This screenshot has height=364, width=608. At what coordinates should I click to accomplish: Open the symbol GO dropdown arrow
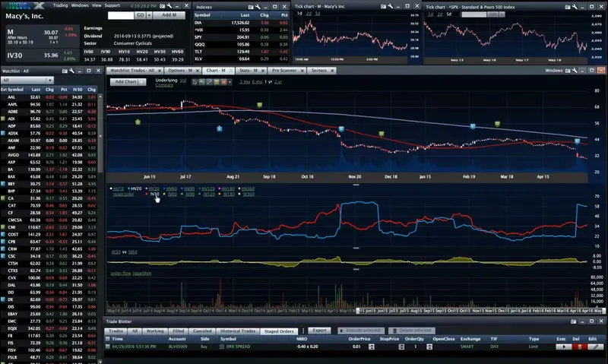149,15
